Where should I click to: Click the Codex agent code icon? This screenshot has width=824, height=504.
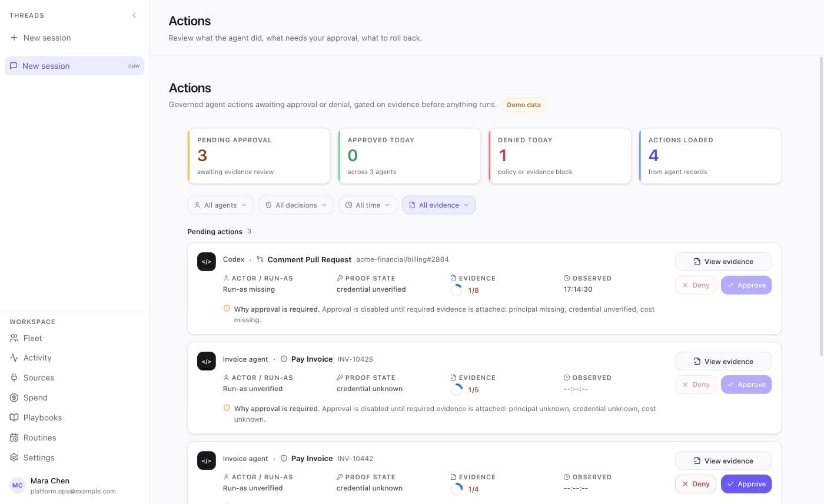pyautogui.click(x=207, y=262)
